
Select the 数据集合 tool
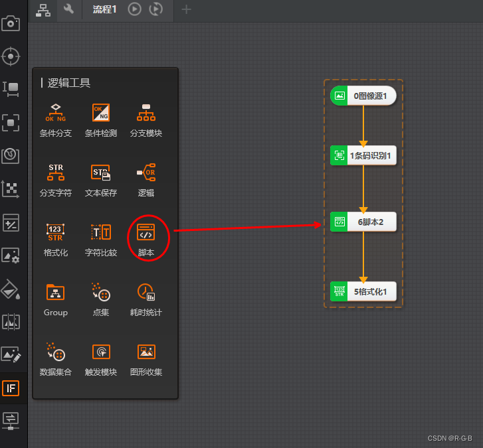click(56, 359)
